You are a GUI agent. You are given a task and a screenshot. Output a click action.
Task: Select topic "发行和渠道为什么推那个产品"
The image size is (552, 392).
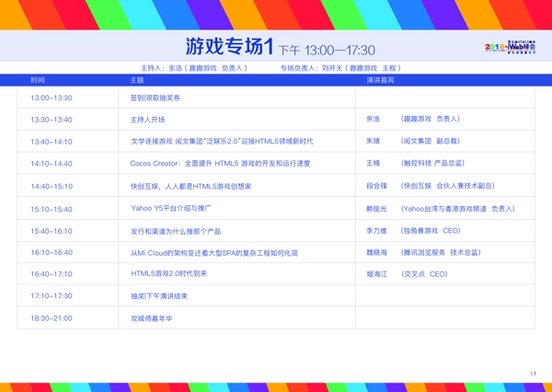(x=176, y=231)
